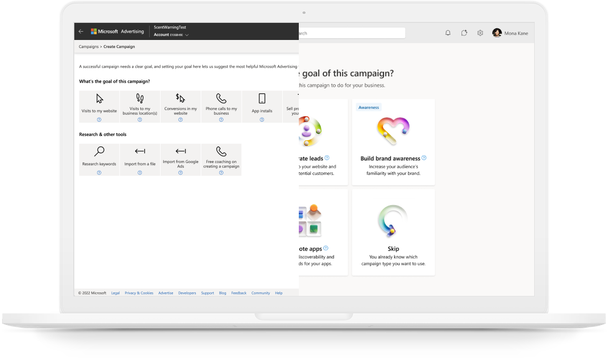Choose Import from Google Ads tool
Image resolution: width=608 pixels, height=364 pixels.
181,160
